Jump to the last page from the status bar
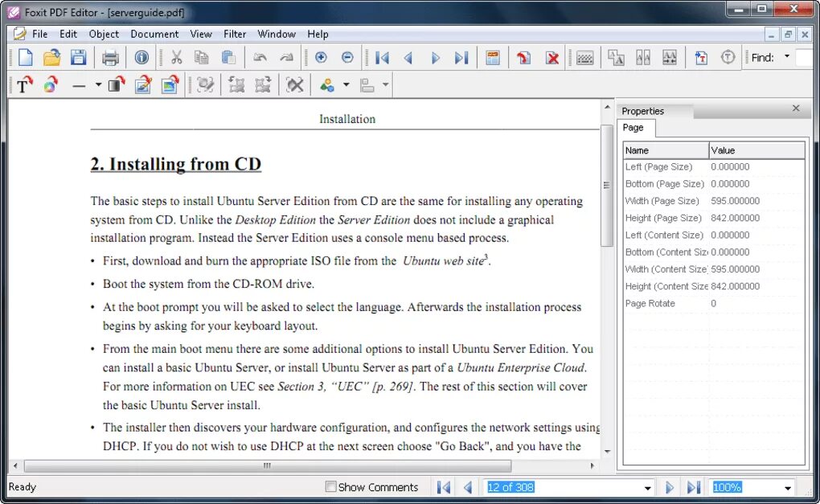 click(x=694, y=487)
